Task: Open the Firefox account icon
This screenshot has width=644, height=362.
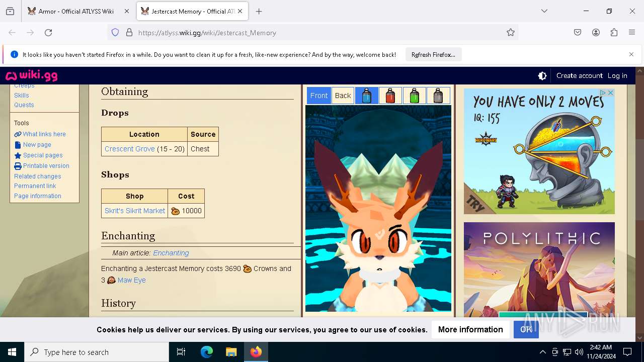Action: coord(596,32)
